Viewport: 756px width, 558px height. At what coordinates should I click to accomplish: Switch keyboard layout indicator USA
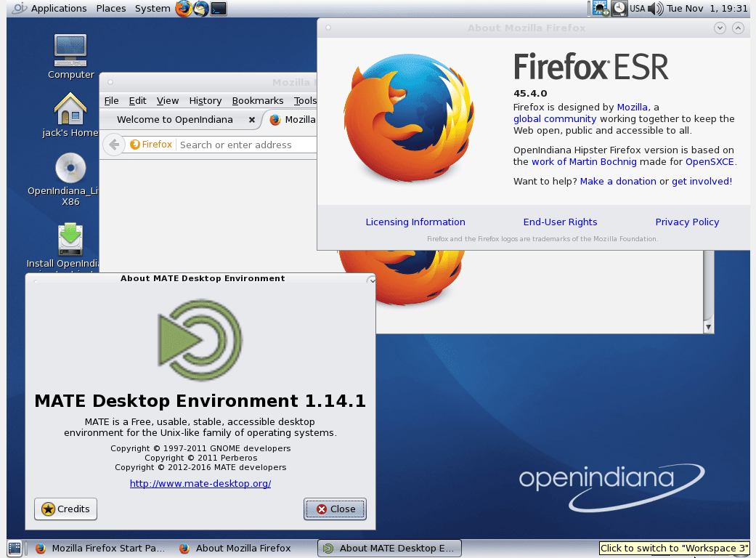638,8
